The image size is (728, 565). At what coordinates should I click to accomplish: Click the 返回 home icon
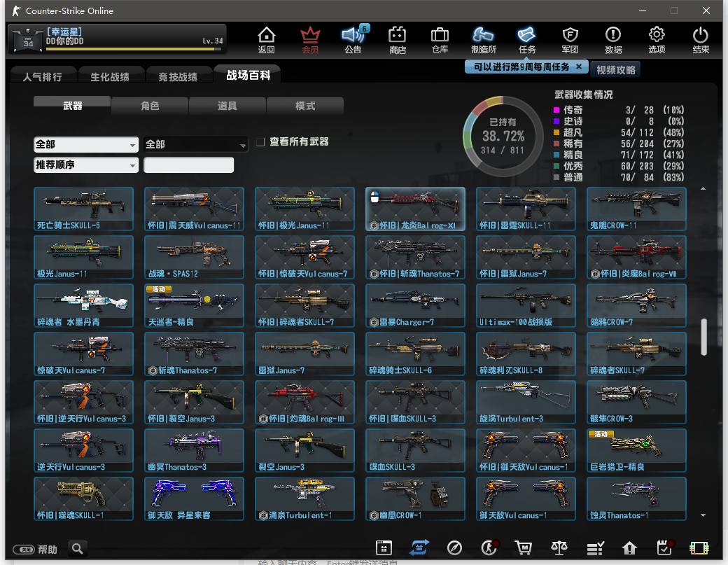267,40
